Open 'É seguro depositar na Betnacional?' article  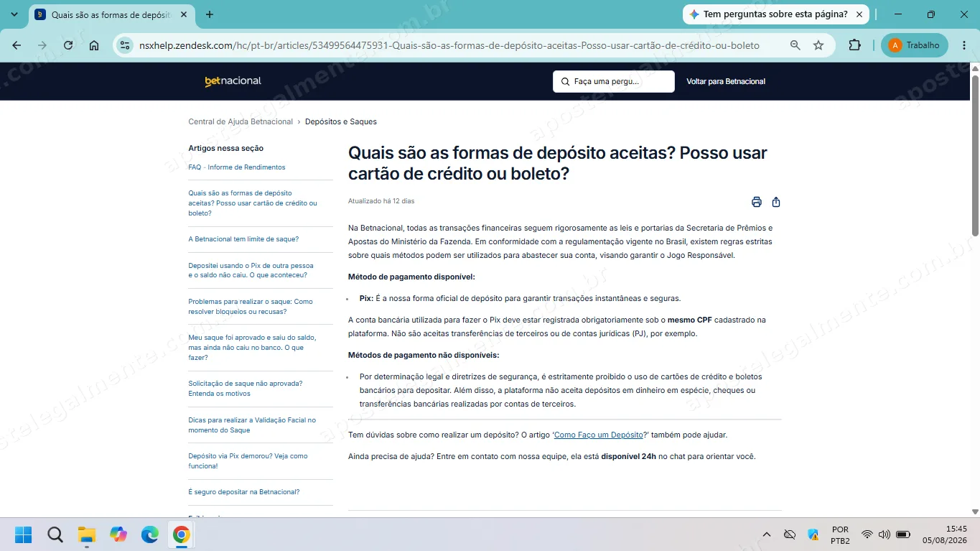click(244, 492)
